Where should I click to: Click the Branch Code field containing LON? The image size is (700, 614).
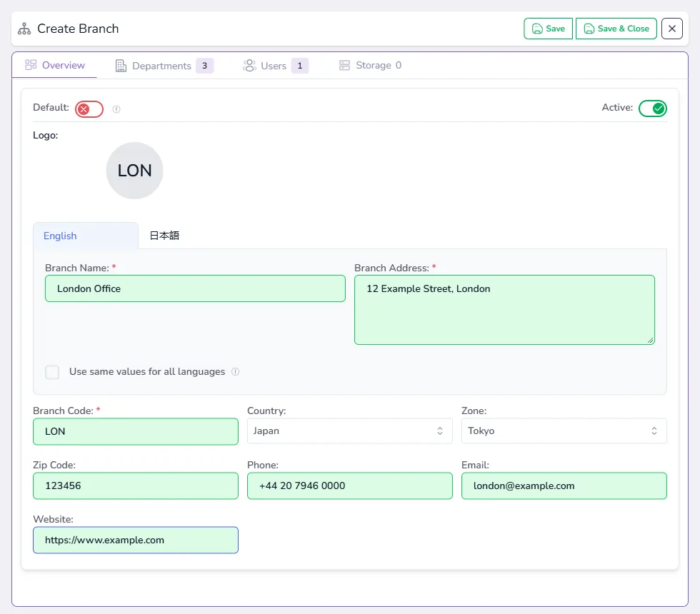click(x=136, y=431)
